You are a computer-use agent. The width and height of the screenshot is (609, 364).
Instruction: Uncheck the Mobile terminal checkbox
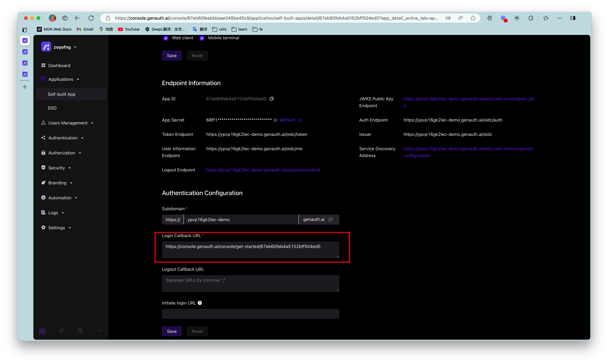coord(202,38)
